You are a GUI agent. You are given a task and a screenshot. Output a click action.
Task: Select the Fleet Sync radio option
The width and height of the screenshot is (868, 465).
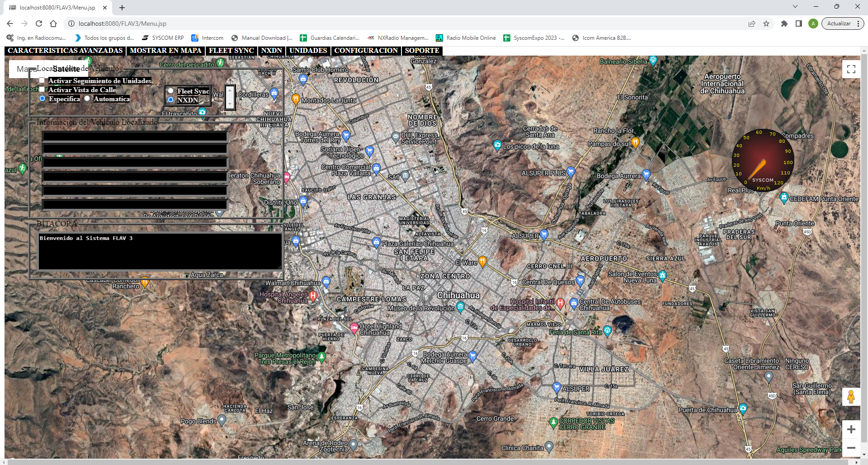click(x=170, y=91)
